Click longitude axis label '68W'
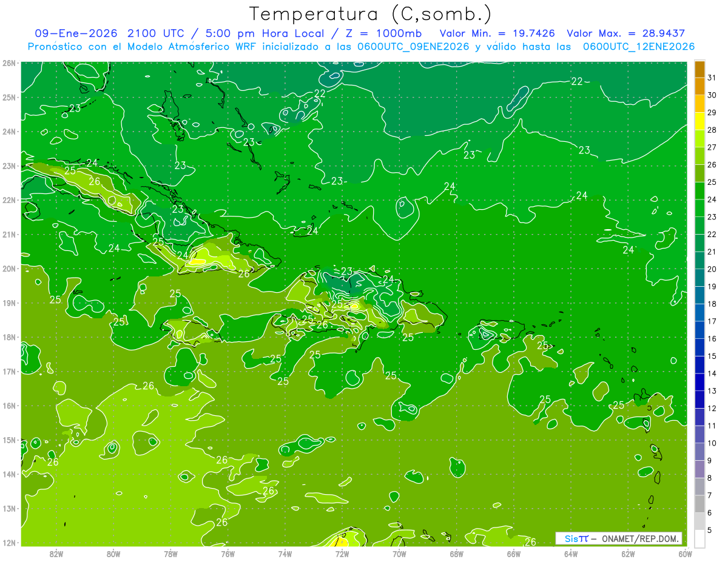The height and width of the screenshot is (562, 728). coord(456,554)
